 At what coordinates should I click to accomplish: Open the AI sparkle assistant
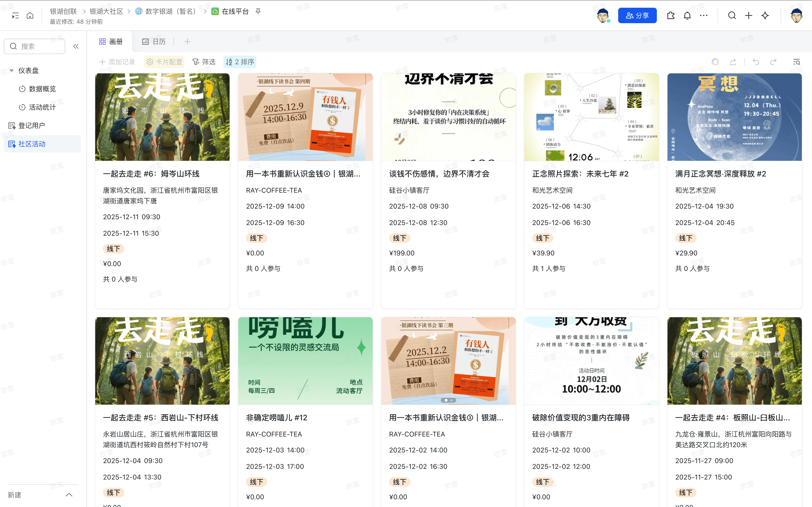(x=765, y=15)
